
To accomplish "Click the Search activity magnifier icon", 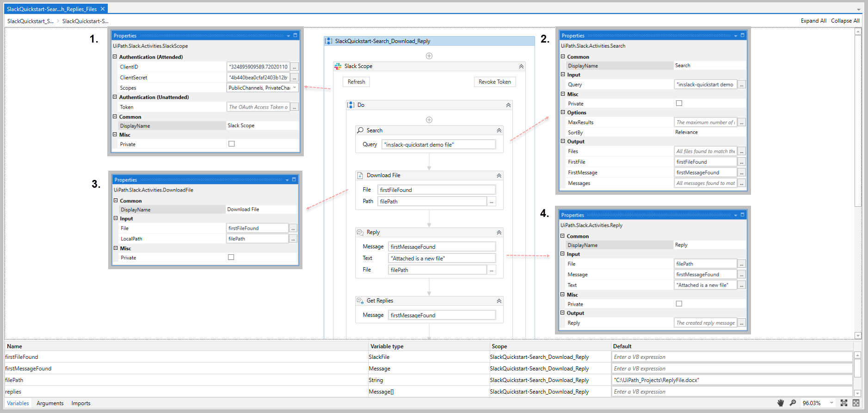I will [x=360, y=130].
